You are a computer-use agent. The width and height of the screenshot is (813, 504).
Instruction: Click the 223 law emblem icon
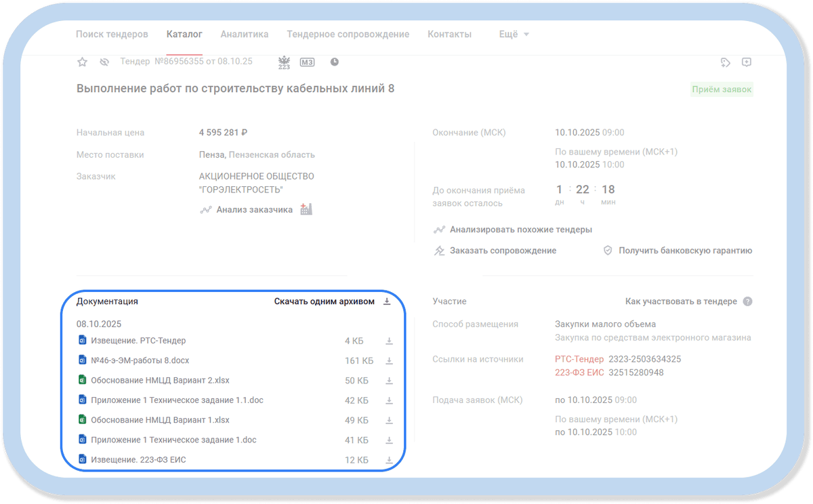click(x=285, y=62)
